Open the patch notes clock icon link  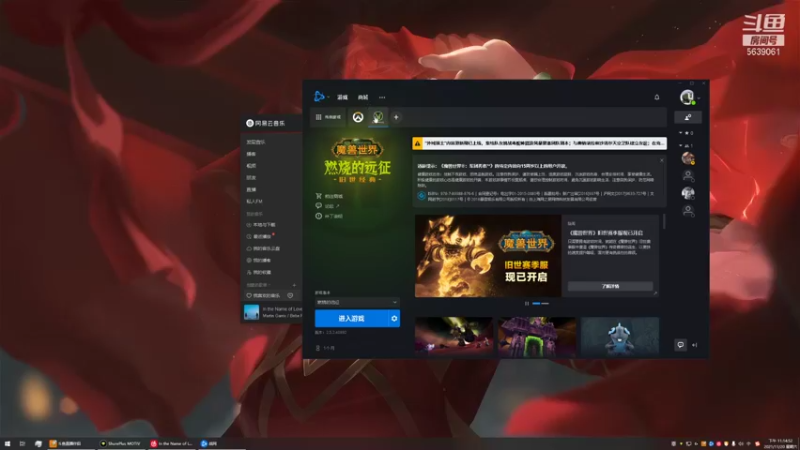pyautogui.click(x=329, y=216)
